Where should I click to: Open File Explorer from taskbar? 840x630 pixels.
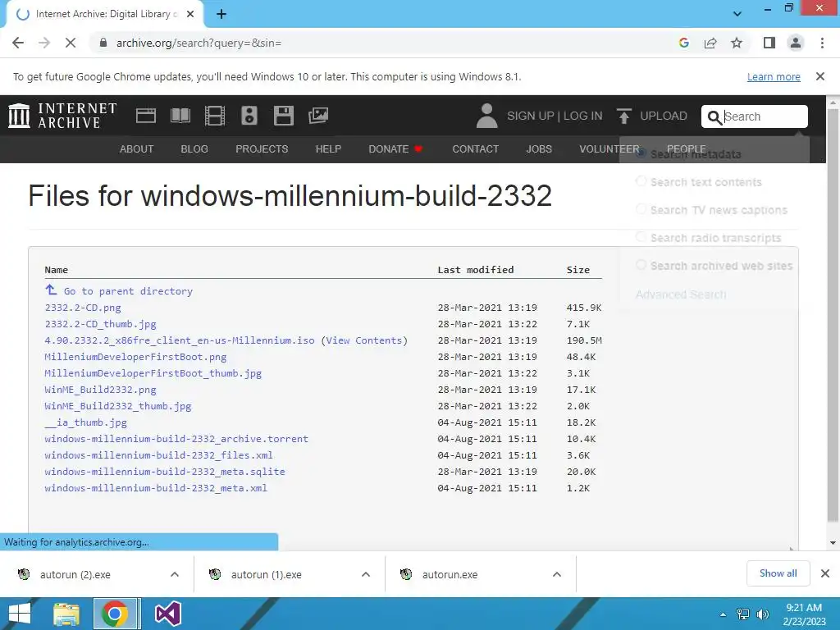coord(66,614)
